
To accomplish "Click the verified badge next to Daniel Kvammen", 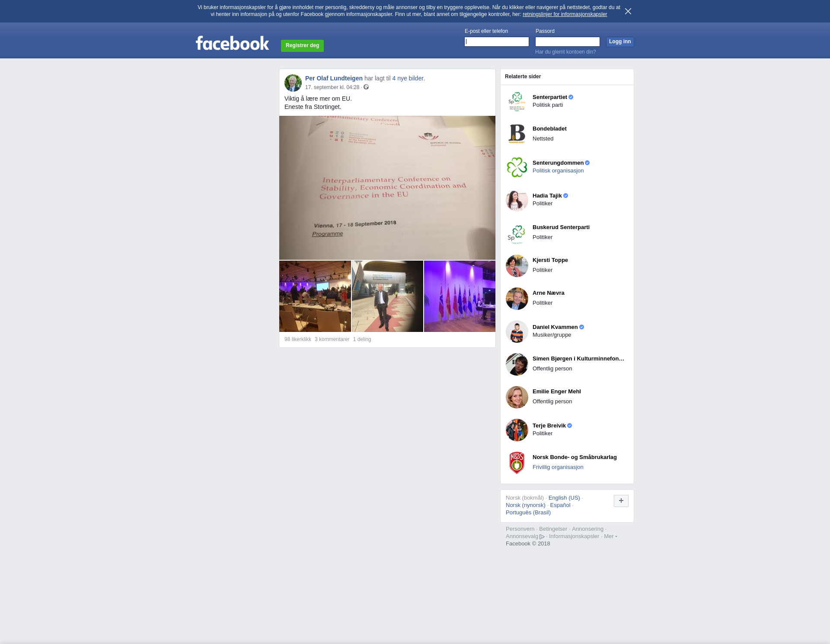I will (x=582, y=327).
